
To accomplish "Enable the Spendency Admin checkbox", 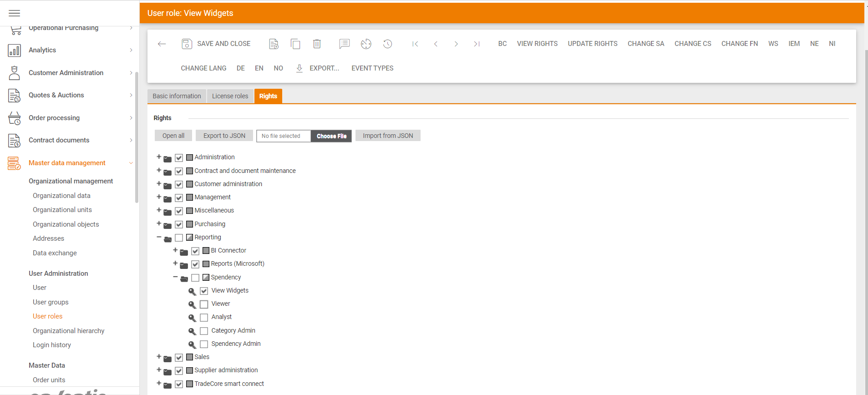I will pyautogui.click(x=204, y=344).
